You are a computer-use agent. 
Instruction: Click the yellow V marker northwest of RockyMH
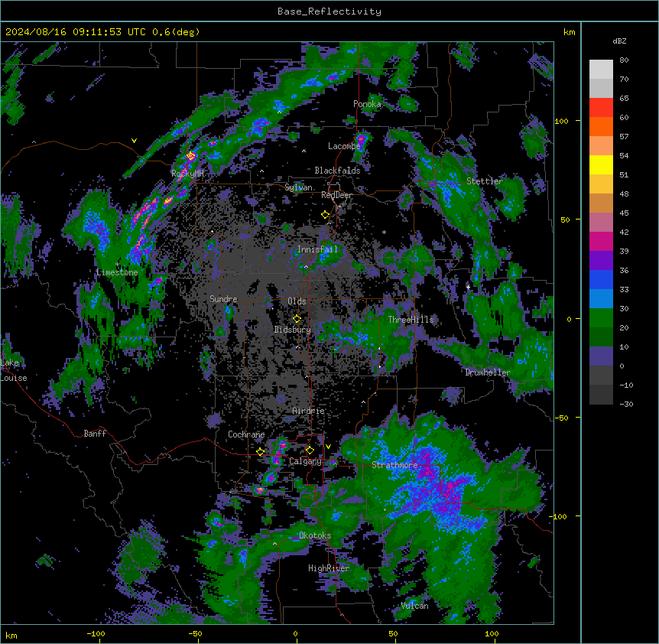134,141
